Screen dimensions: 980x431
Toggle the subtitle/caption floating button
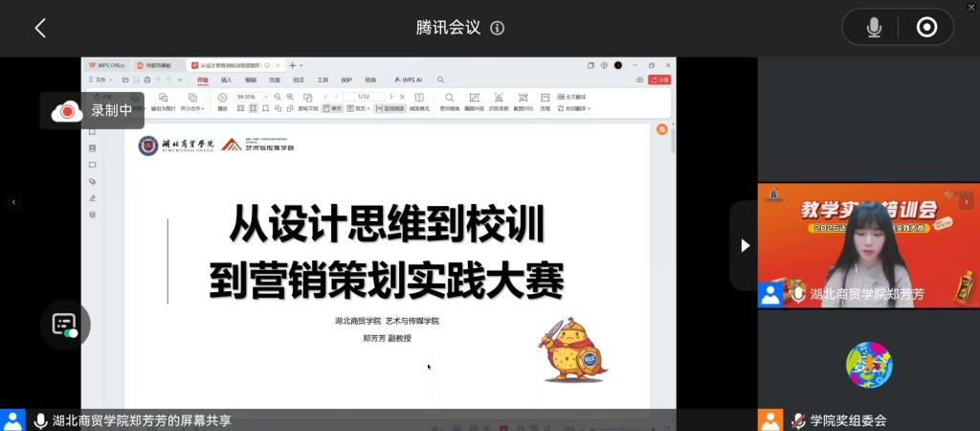(x=65, y=325)
